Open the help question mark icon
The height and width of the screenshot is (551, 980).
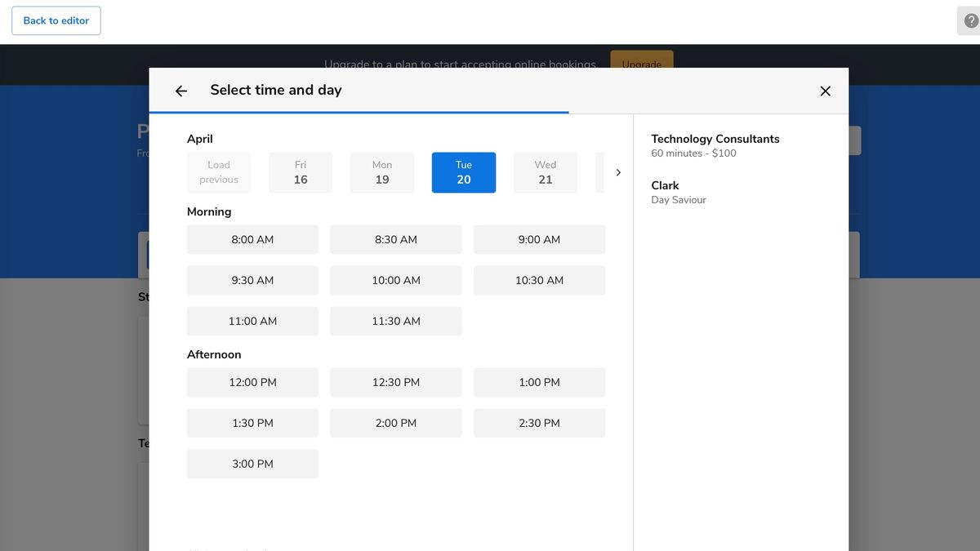pos(970,21)
